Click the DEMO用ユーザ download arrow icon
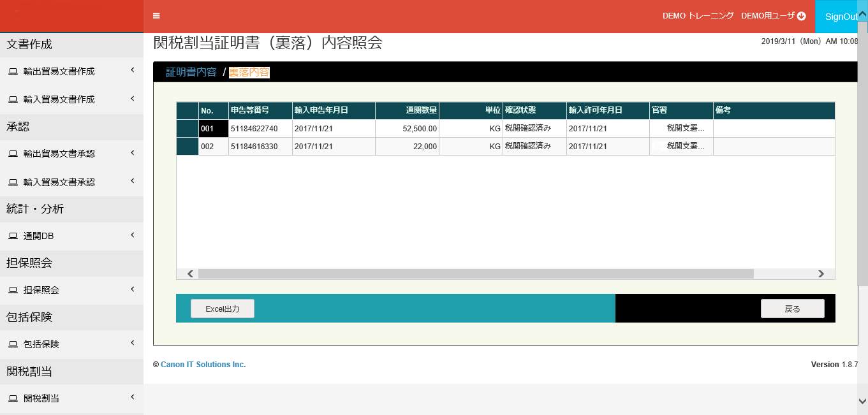This screenshot has height=415, width=868. point(802,17)
